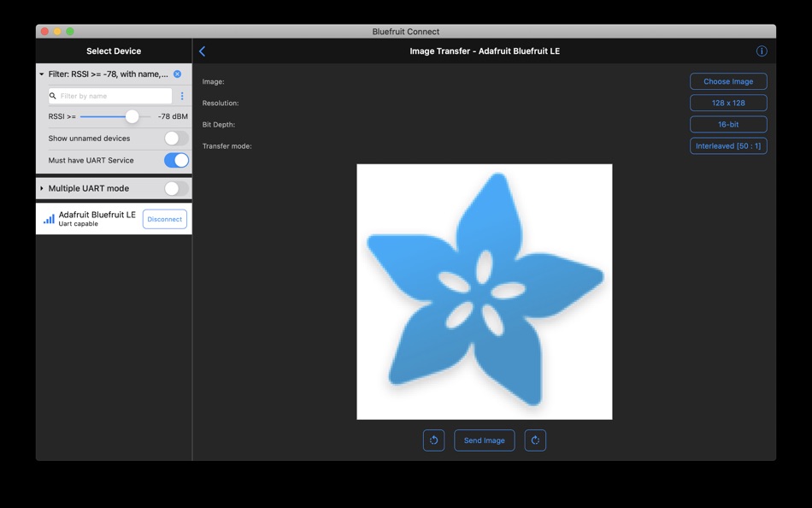Click the Select Device header

tap(114, 50)
